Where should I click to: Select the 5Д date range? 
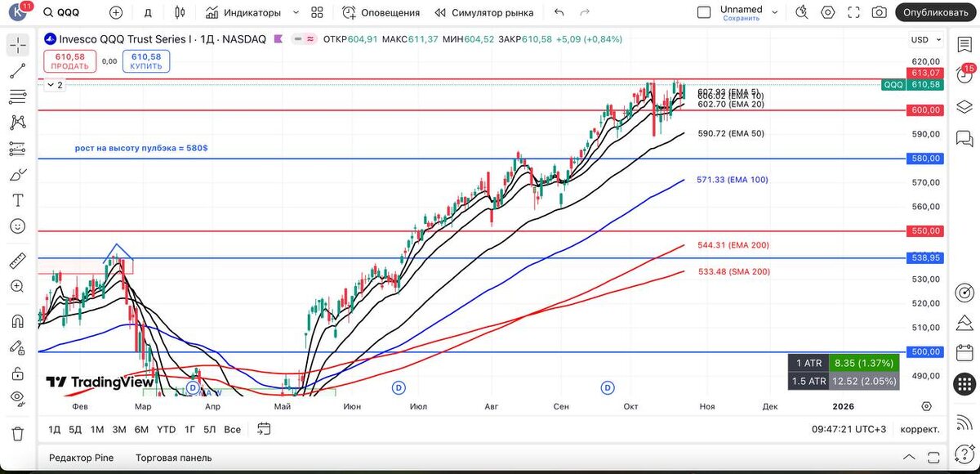pos(75,429)
